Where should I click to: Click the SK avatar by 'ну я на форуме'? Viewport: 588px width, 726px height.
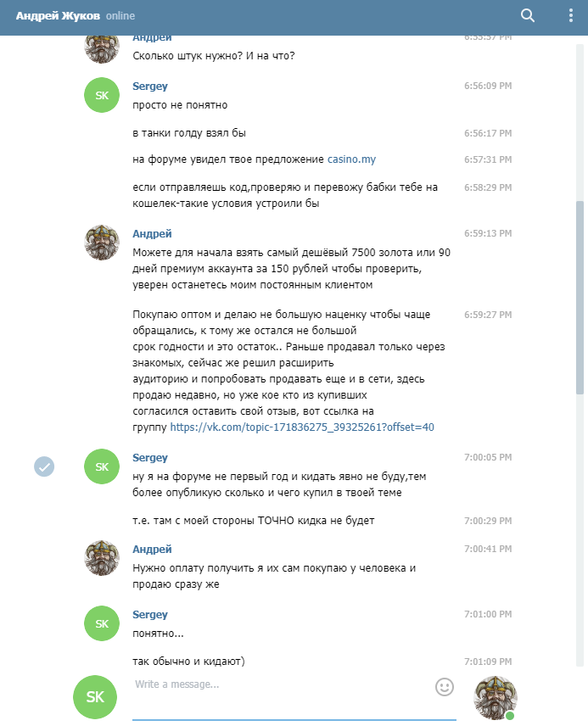coord(102,466)
